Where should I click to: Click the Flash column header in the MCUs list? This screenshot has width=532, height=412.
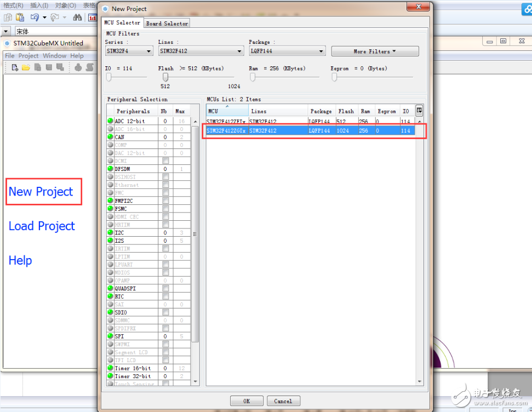(x=346, y=111)
